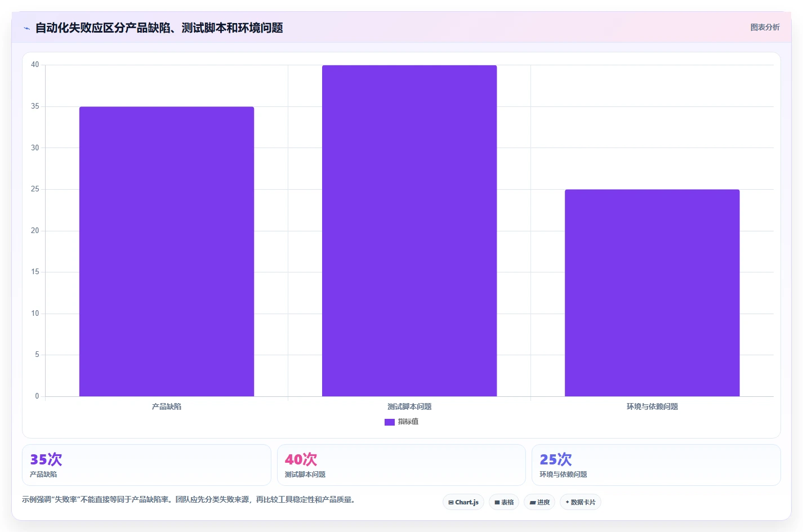Click the x-axis label 测试脚本问题
This screenshot has width=803, height=532.
(409, 406)
